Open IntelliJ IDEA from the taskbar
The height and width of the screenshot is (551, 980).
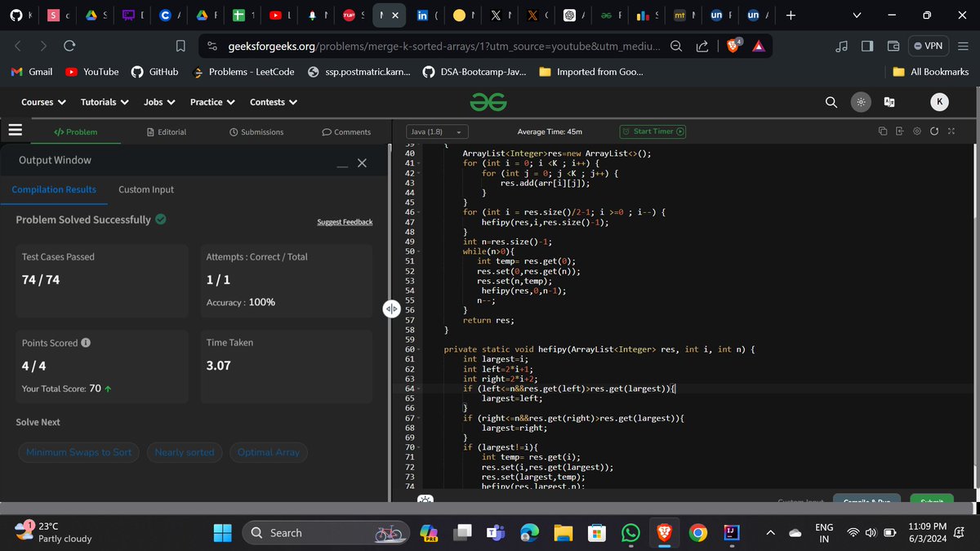(x=732, y=533)
